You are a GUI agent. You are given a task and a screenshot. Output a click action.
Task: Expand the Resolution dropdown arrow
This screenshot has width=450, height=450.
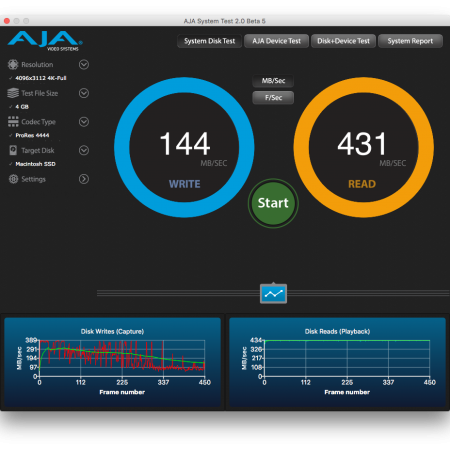(x=84, y=64)
